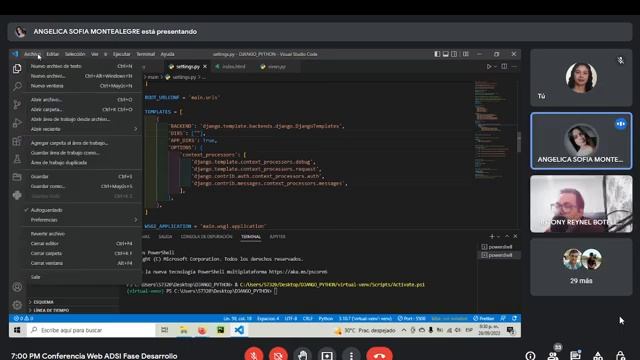Open the Extensions icon in activity bar
This screenshot has height=360, width=640.
[17, 141]
